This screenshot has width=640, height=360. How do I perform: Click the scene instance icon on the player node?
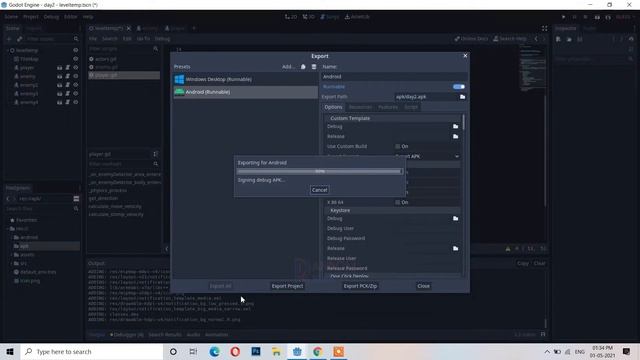tap(60, 67)
